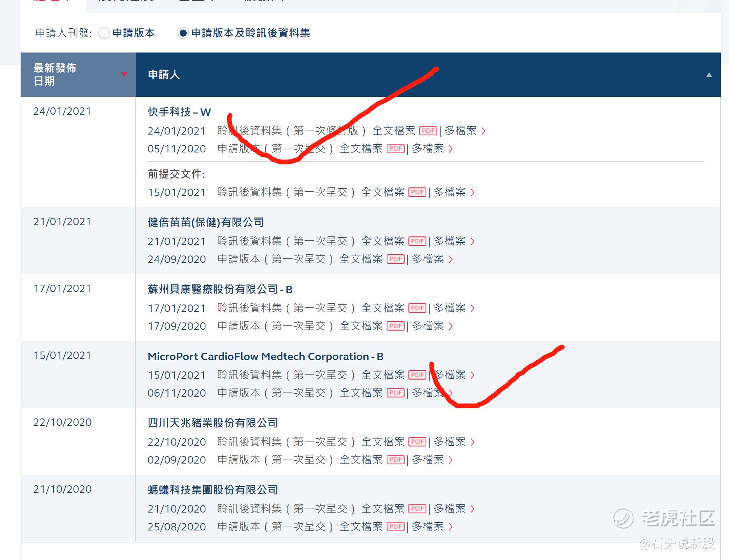This screenshot has height=560, width=729.
Task: Select the 申請版本 radio button
Action: [104, 33]
